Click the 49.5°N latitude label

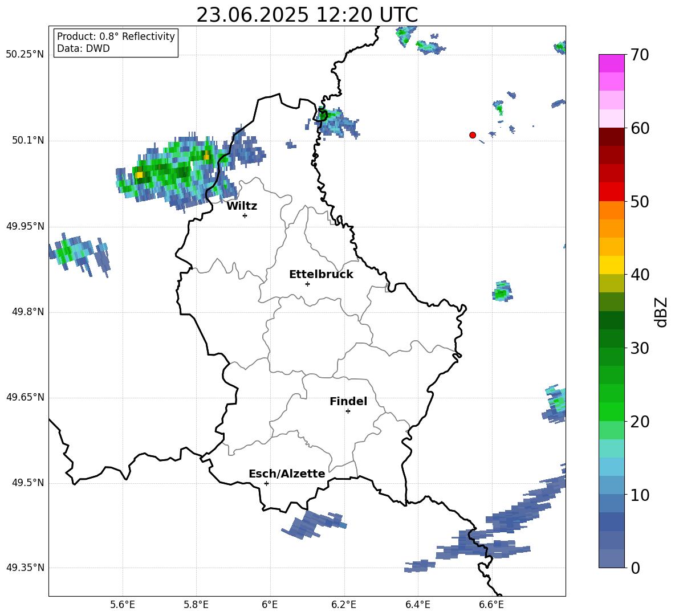28,483
